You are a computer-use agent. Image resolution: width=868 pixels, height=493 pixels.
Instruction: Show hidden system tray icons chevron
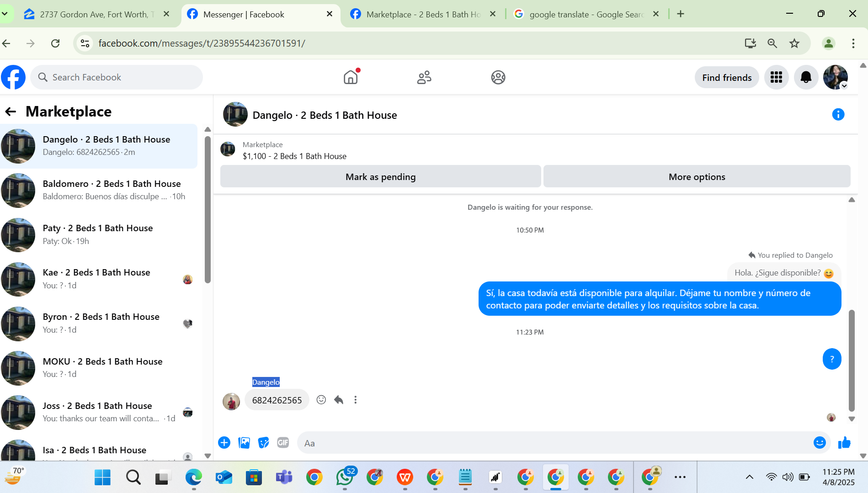point(749,477)
